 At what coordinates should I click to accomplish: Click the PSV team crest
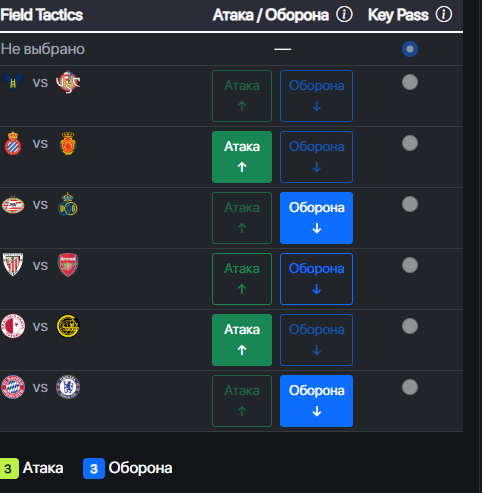pyautogui.click(x=13, y=204)
